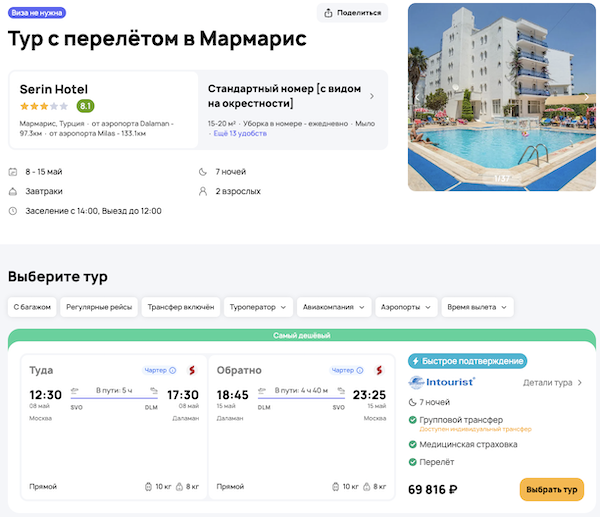600x517 pixels.
Task: Click the Чартер info badge on outbound flight
Action: tap(160, 370)
